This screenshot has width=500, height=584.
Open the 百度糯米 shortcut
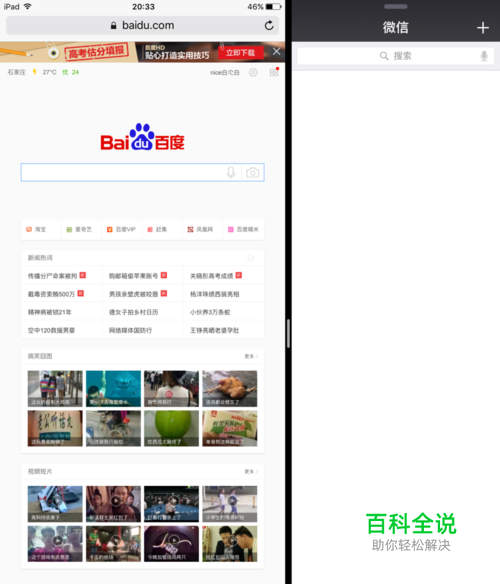click(x=243, y=229)
